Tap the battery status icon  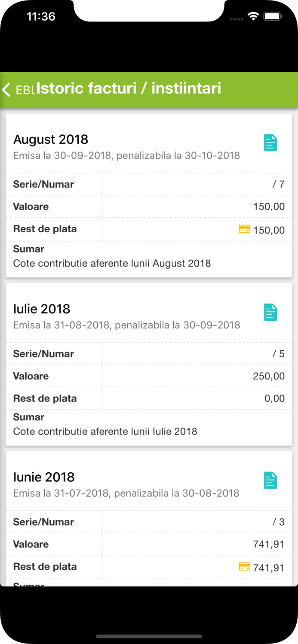coord(272,17)
